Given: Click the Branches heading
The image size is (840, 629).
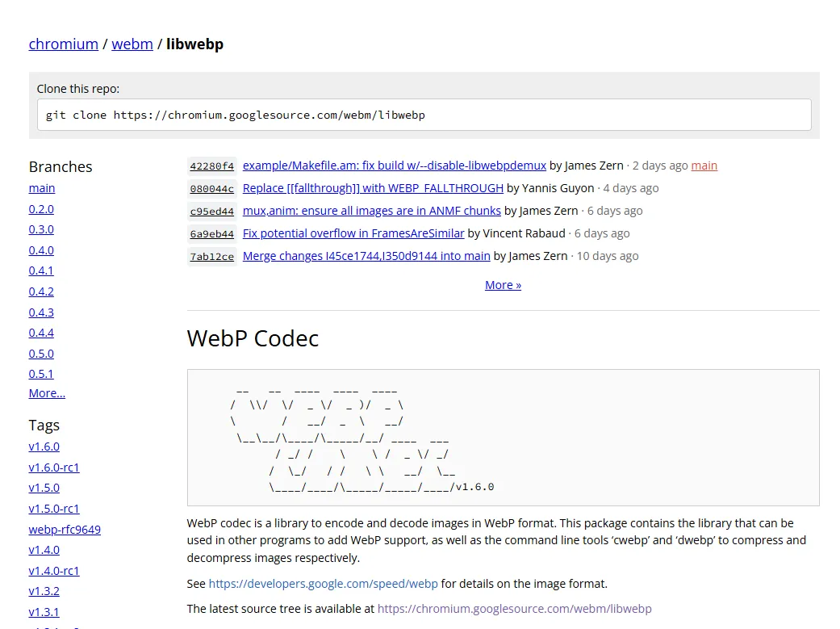Looking at the screenshot, I should click(61, 167).
